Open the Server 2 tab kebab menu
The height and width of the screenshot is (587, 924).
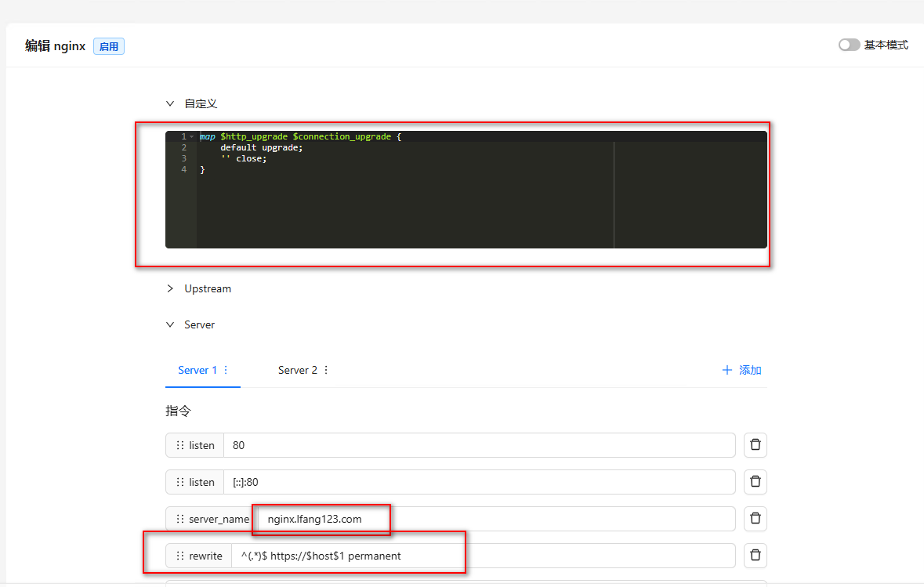pos(326,370)
